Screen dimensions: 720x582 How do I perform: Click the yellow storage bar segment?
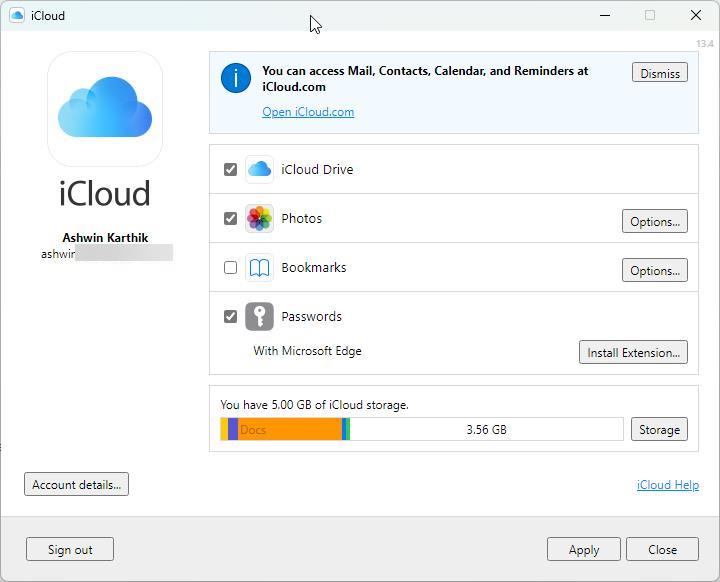224,429
